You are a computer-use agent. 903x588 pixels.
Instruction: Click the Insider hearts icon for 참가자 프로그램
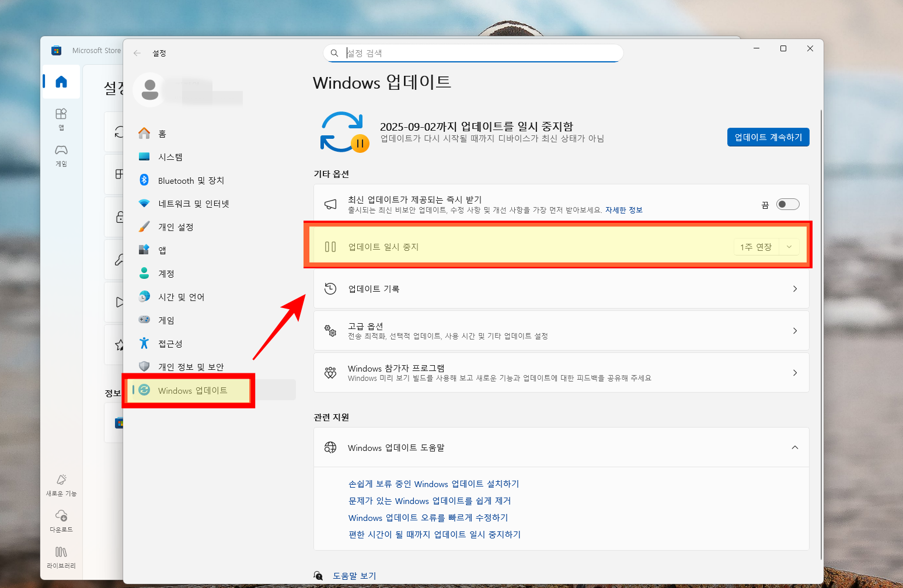(330, 373)
